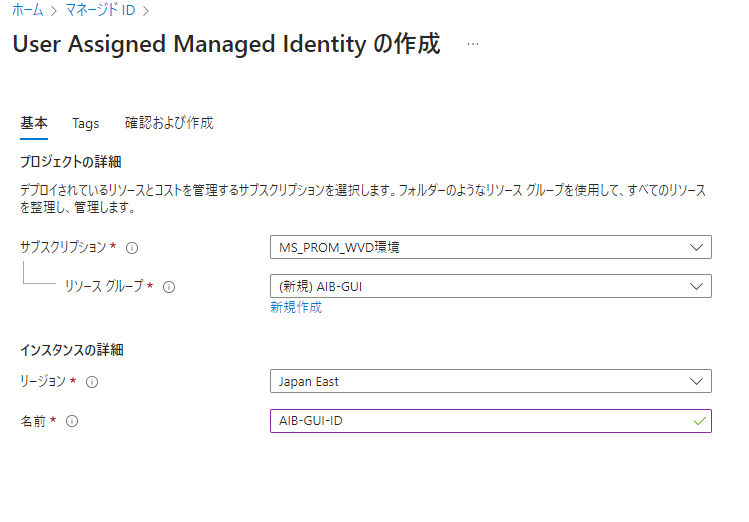The width and height of the screenshot is (749, 522).
Task: Open the 確認および作成 tab
Action: tap(169, 123)
